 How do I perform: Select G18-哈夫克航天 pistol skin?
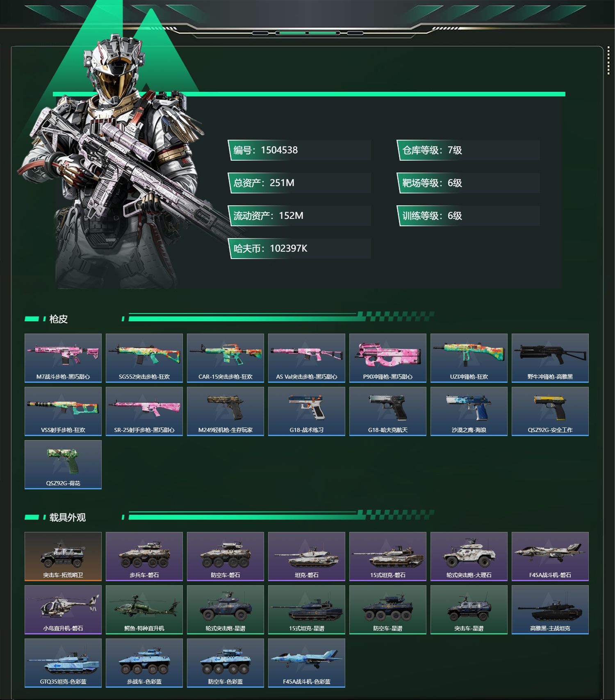388,411
